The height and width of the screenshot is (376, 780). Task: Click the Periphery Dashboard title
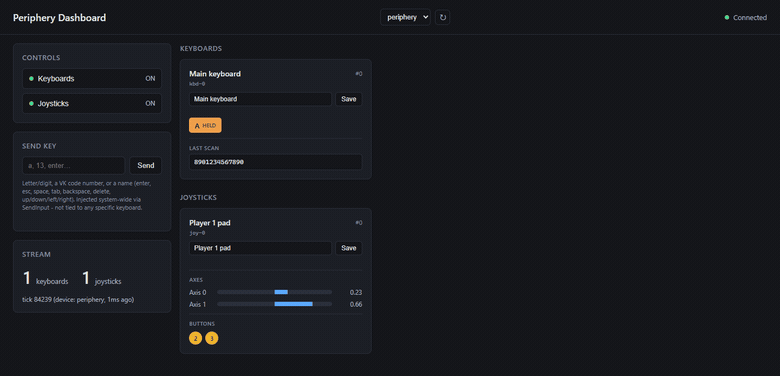[59, 18]
